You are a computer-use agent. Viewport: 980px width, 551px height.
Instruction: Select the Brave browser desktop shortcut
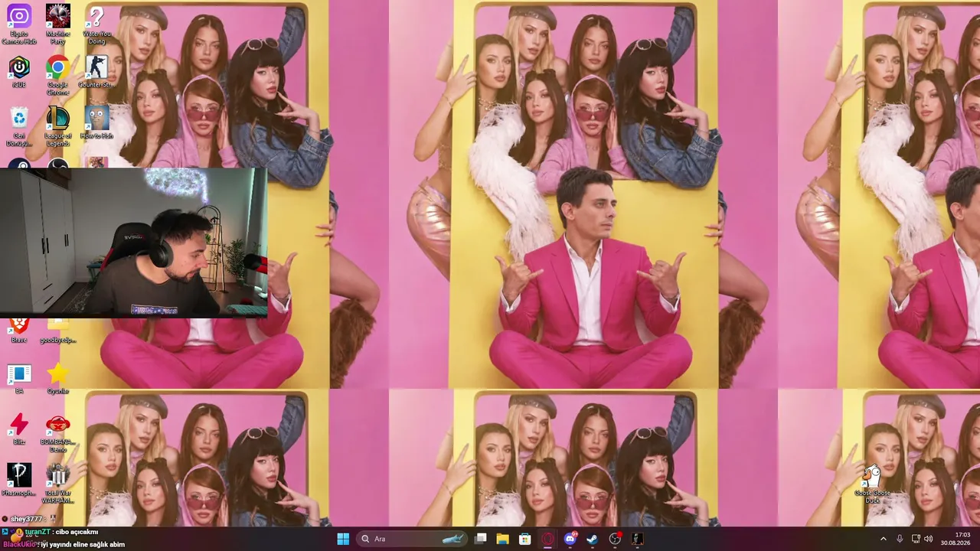pyautogui.click(x=19, y=331)
